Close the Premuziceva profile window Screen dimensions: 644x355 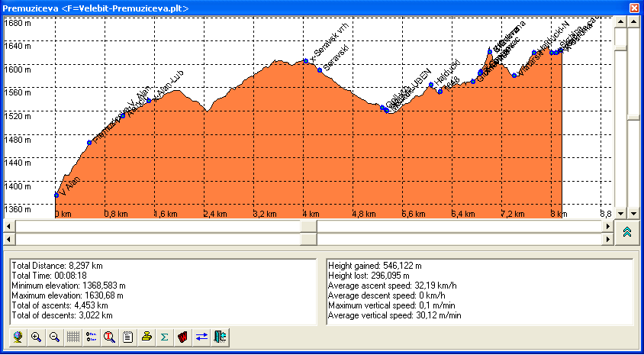633,8
